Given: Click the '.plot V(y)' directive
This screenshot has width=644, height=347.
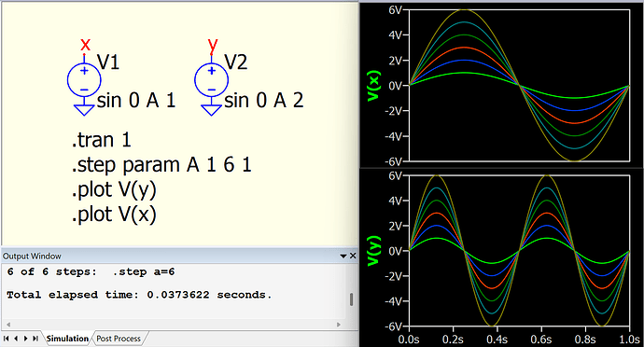Looking at the screenshot, I should 114,190.
